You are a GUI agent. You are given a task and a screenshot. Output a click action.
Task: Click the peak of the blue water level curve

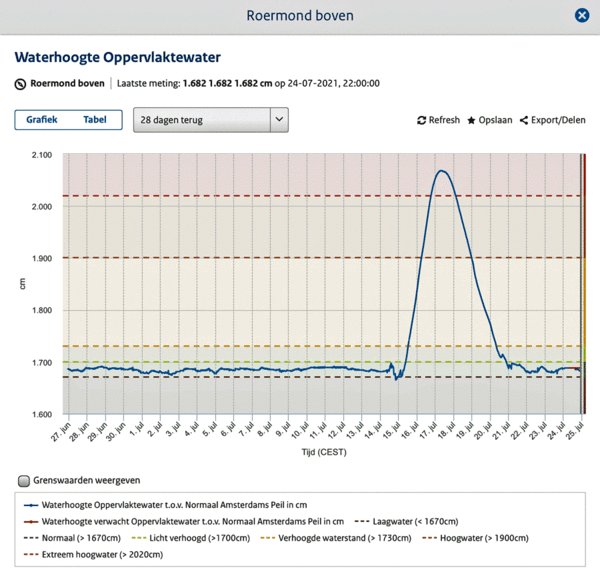[441, 171]
